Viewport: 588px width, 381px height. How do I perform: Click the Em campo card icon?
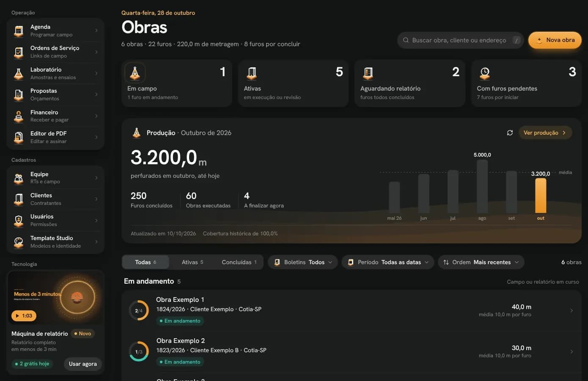pos(135,73)
